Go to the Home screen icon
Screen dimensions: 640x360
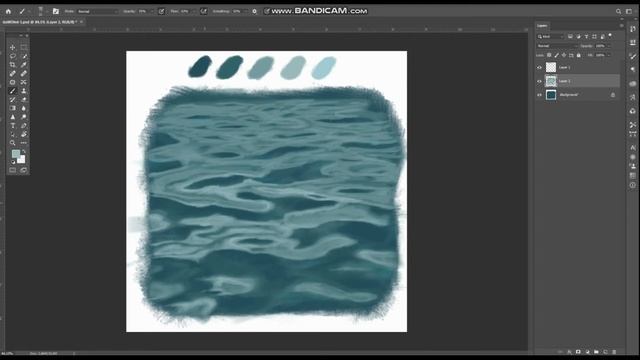point(8,11)
